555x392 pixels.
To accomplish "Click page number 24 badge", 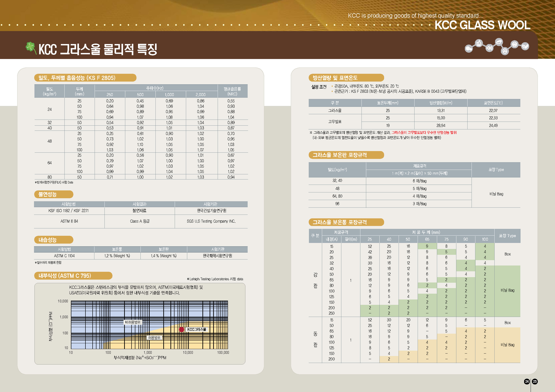I will [527, 381].
